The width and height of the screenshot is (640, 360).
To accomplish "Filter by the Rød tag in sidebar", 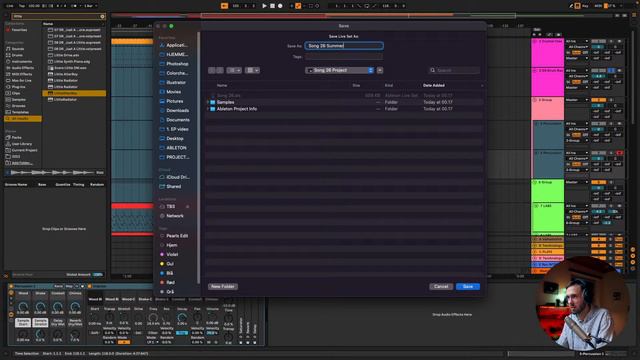I will coord(167,282).
